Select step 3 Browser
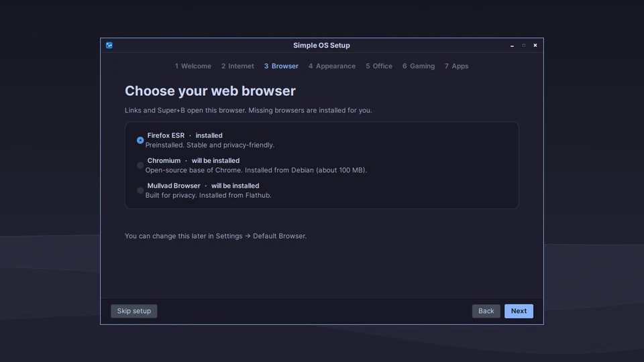This screenshot has width=644, height=362. pos(281,66)
